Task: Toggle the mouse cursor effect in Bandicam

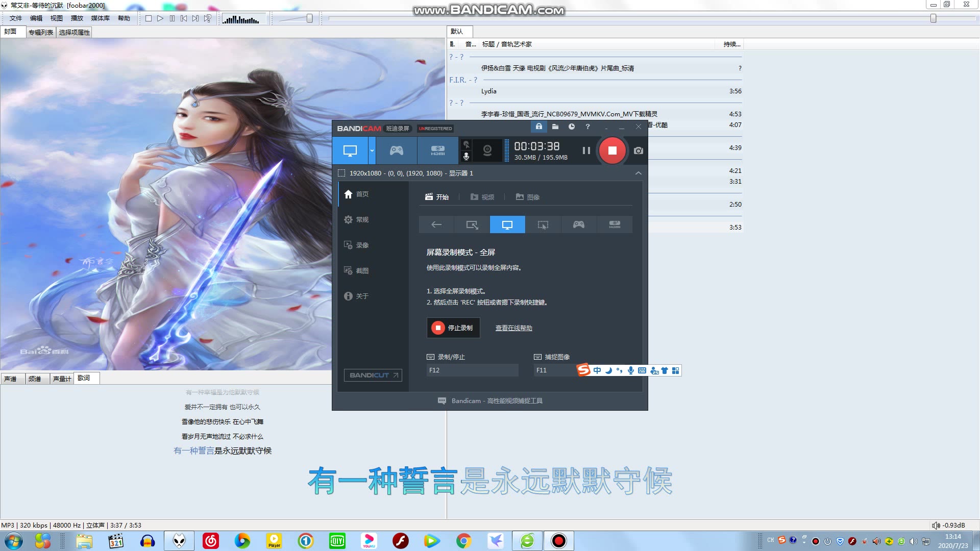Action: [x=466, y=145]
